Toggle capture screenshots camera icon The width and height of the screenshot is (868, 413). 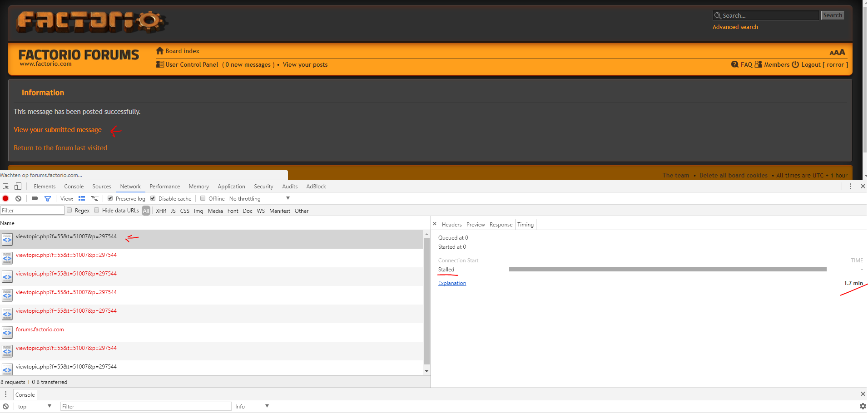coord(35,199)
